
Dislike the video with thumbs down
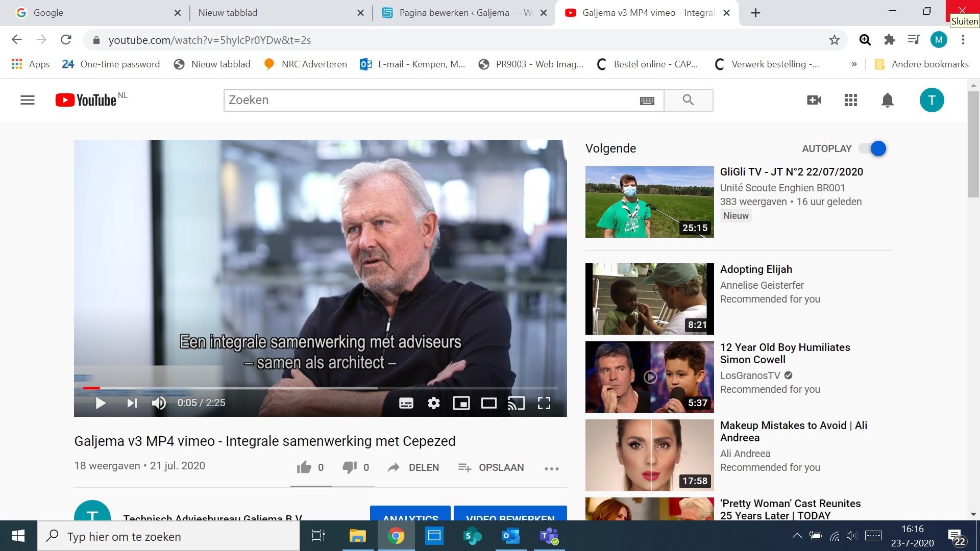[x=350, y=467]
